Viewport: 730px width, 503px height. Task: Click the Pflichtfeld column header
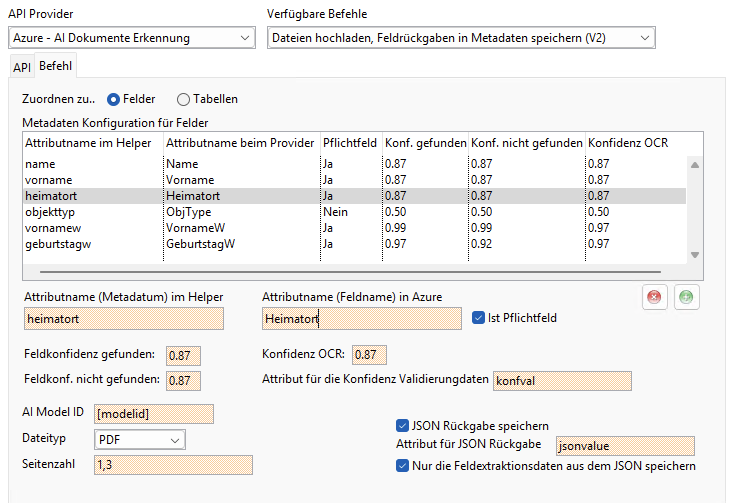(x=349, y=144)
